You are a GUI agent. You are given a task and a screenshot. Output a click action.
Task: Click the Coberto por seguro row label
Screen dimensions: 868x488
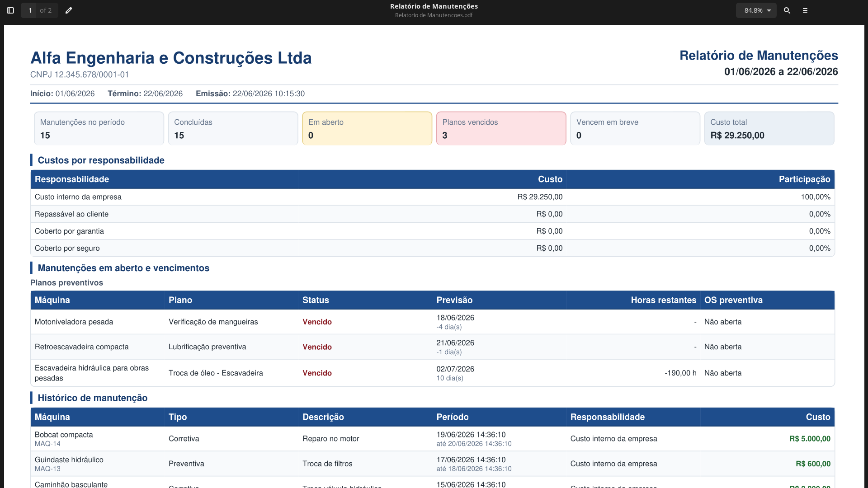(x=67, y=249)
